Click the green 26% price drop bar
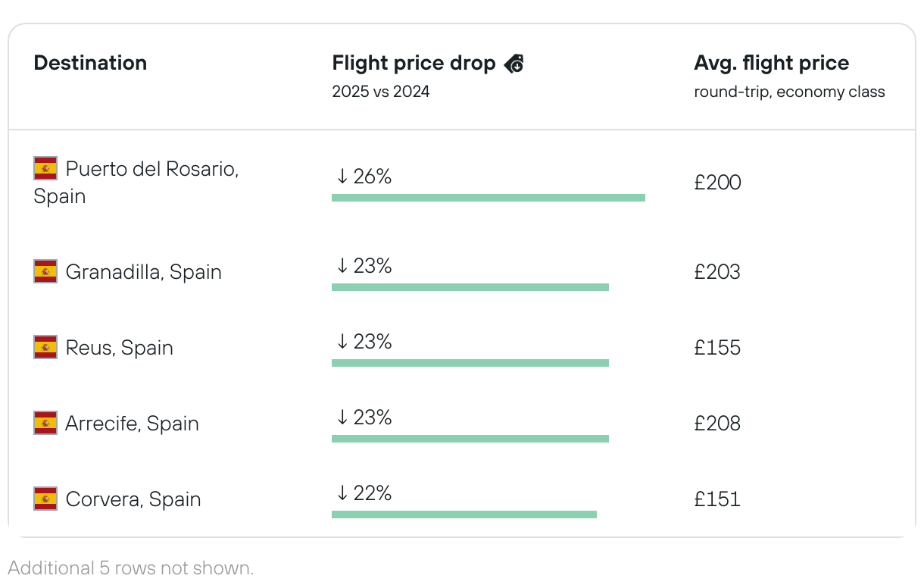 [488, 198]
